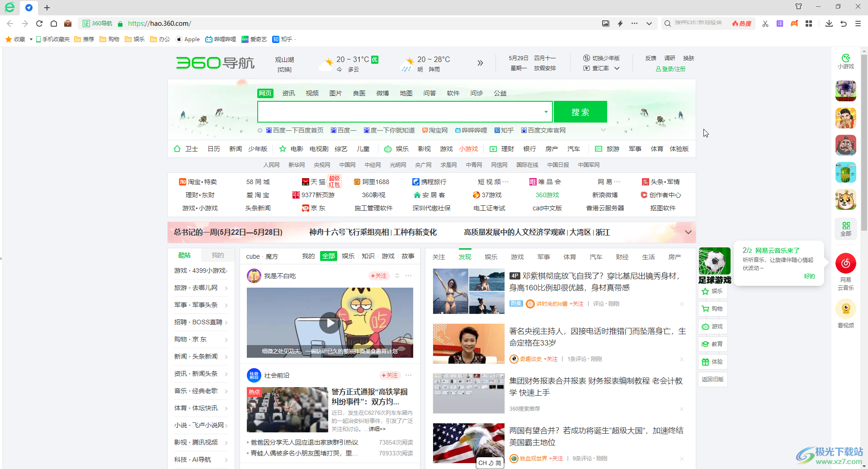Play the video in 我是不白吃 card
The image size is (868, 469).
(330, 323)
